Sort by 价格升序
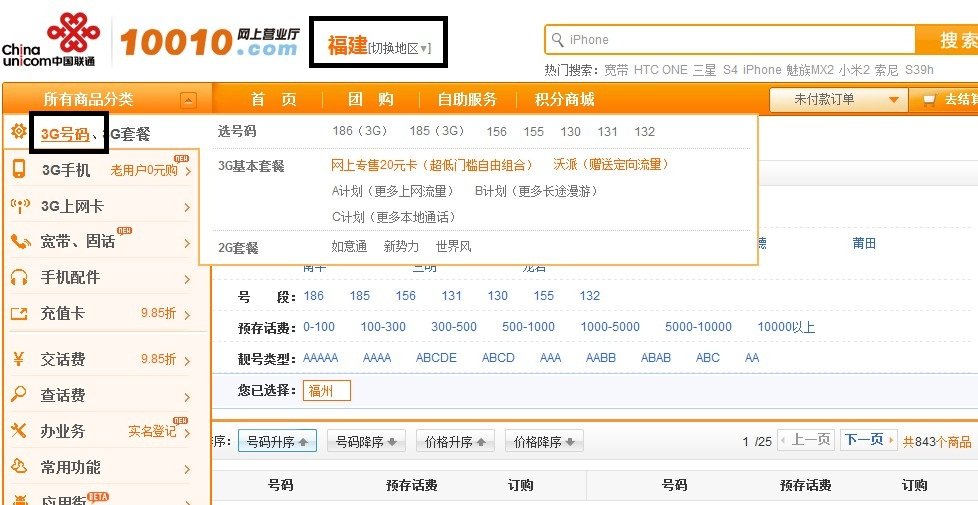This screenshot has width=978, height=505. 455,441
